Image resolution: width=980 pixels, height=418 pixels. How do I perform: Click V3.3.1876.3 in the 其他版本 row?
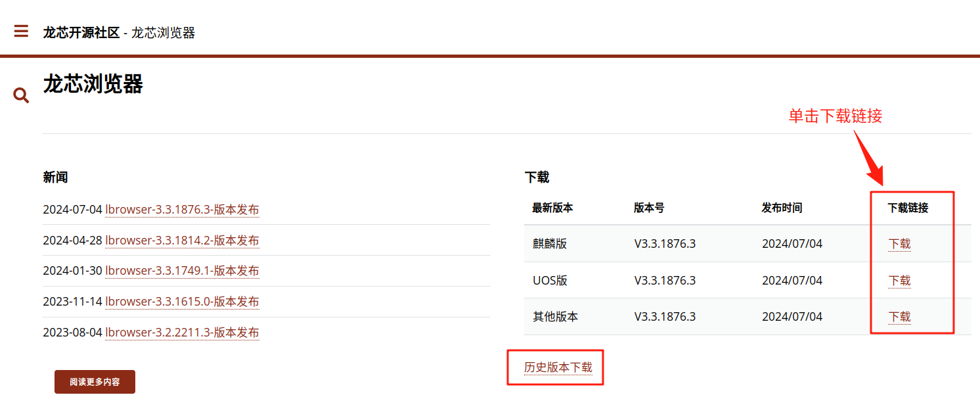[x=665, y=317]
